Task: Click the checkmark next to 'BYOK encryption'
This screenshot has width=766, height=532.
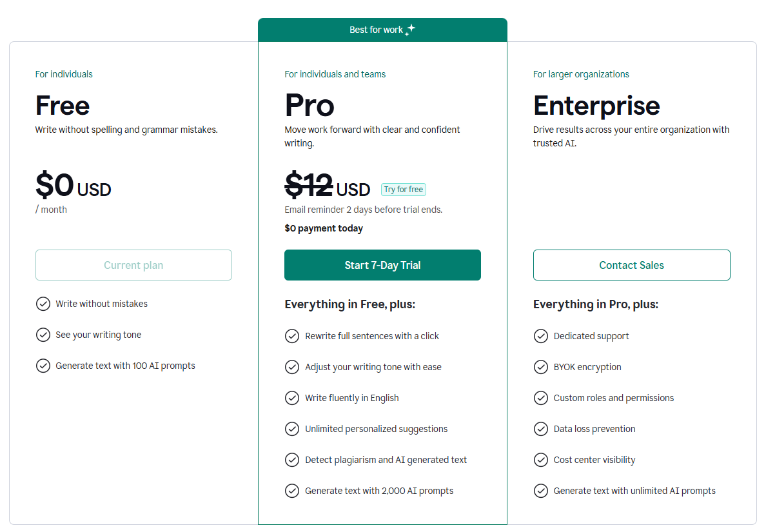Action: [x=541, y=366]
